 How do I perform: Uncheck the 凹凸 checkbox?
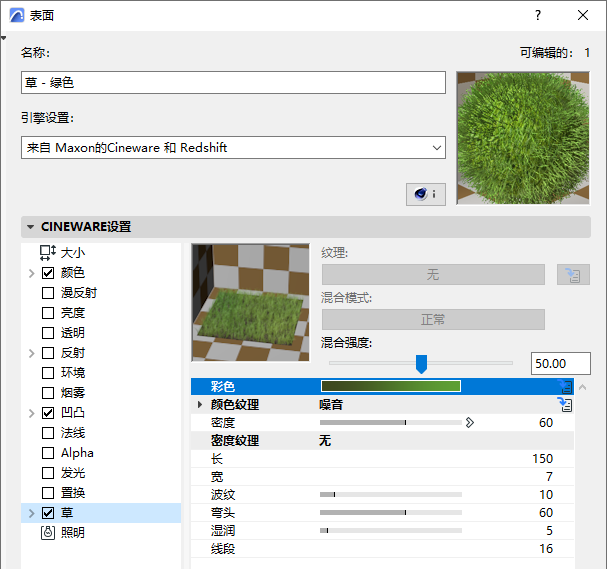48,413
